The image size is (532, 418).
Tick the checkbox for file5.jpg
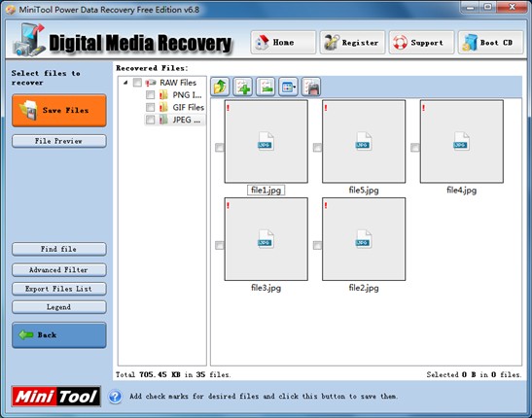[x=317, y=148]
